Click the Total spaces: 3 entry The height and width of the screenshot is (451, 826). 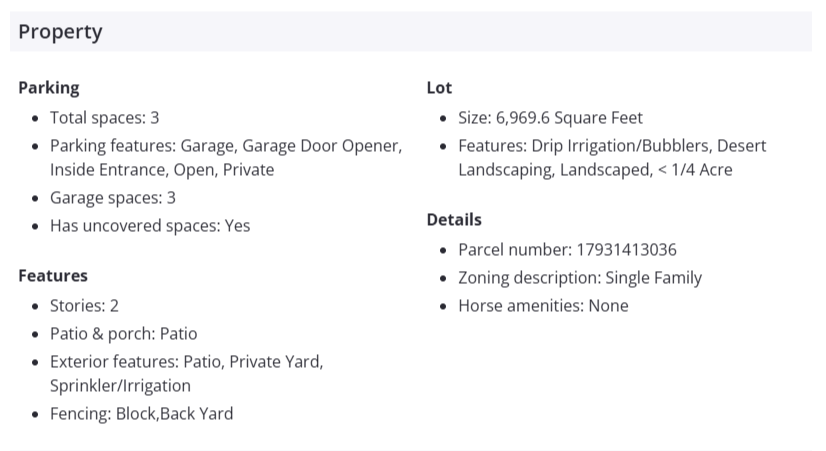point(105,118)
